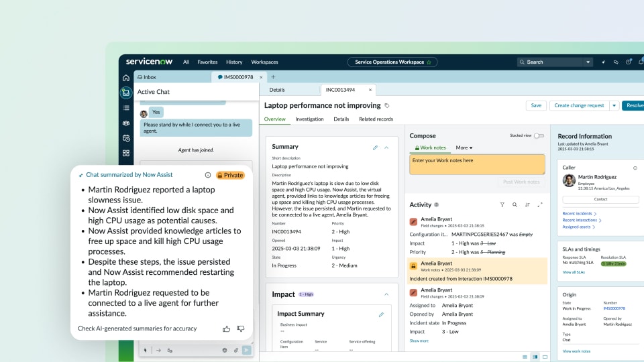This screenshot has width=644, height=362.
Task: Open the search scope dropdown arrow
Action: coord(588,62)
